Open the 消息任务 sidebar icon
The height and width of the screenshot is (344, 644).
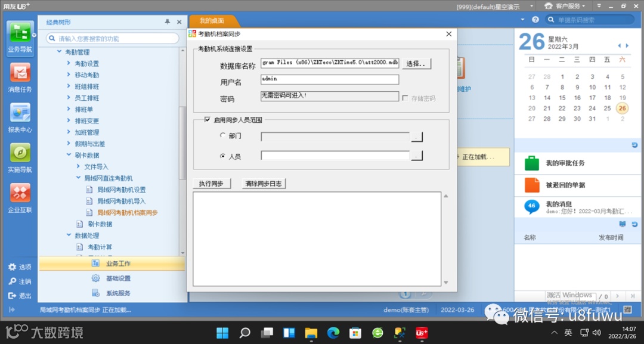(x=20, y=78)
